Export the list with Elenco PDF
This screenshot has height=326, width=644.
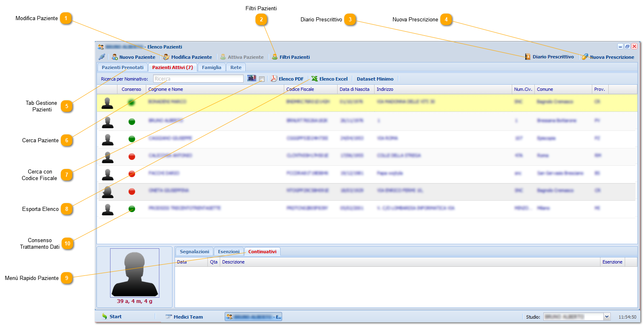tap(287, 79)
